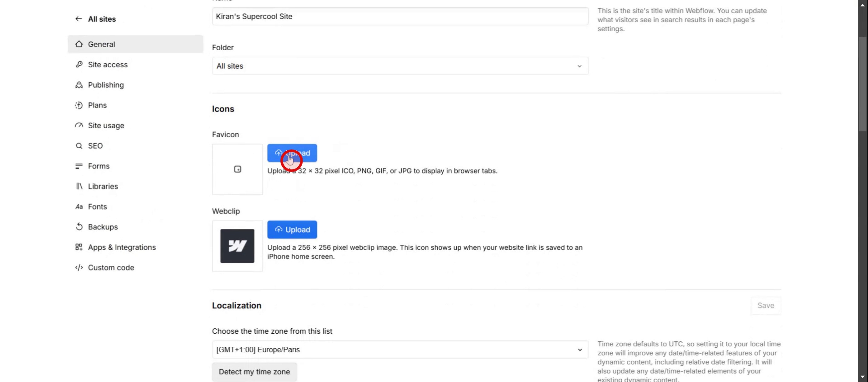The image size is (868, 382).
Task: Go to the Forms settings section
Action: pos(99,166)
